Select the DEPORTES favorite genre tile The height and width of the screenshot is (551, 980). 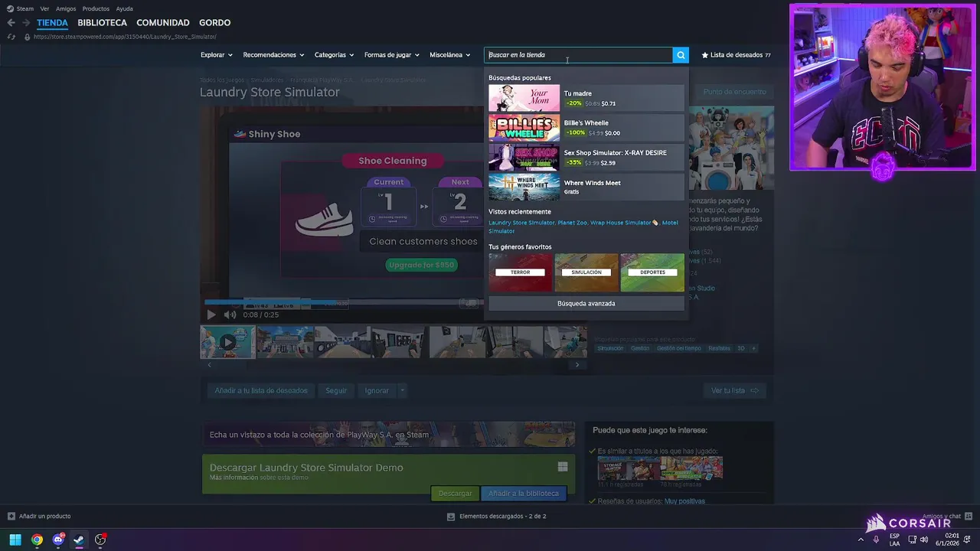(652, 272)
